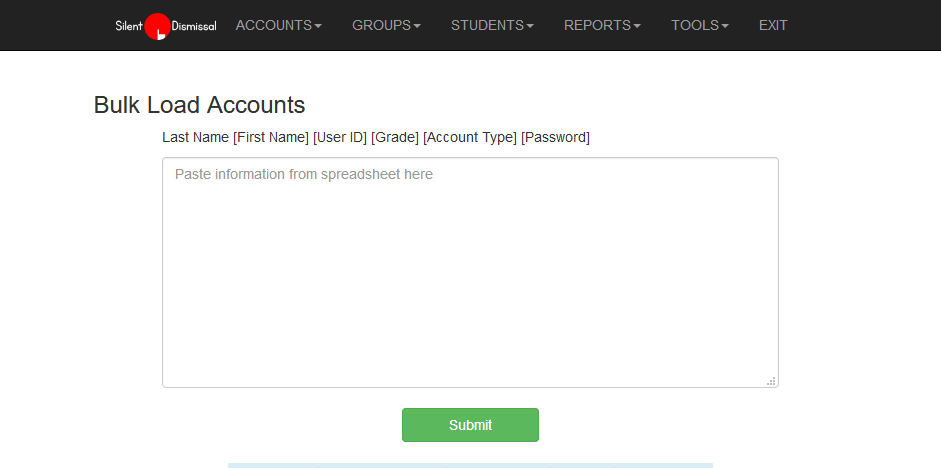Click EXIT in the navigation bar
The width and height of the screenshot is (941, 468).
point(773,25)
